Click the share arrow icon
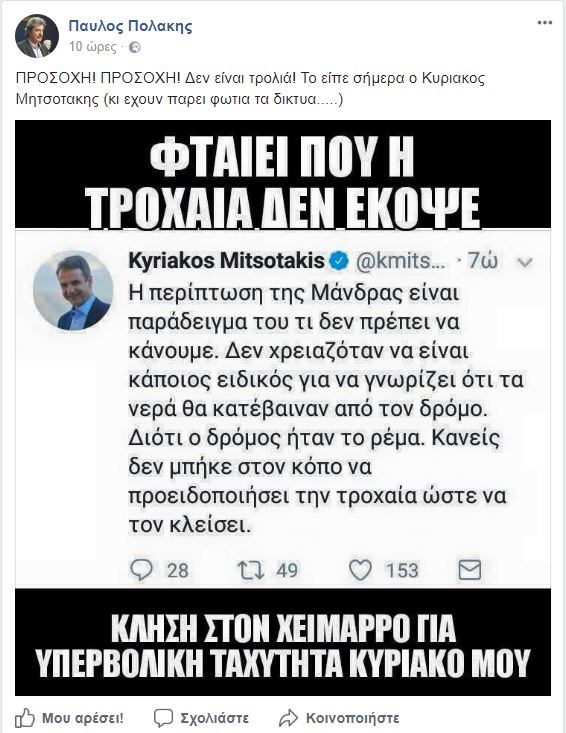The width and height of the screenshot is (566, 733). pyautogui.click(x=288, y=718)
